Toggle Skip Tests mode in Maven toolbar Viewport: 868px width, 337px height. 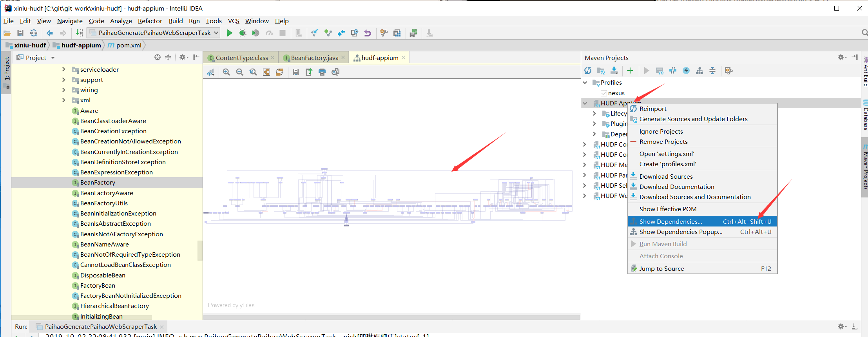[686, 71]
